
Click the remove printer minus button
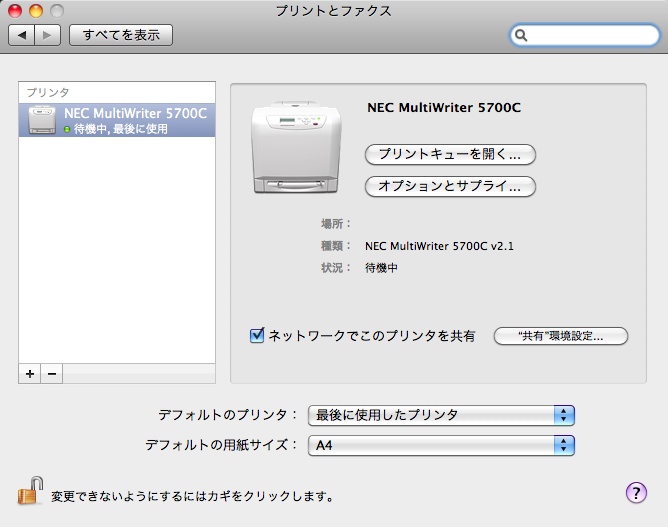click(51, 373)
